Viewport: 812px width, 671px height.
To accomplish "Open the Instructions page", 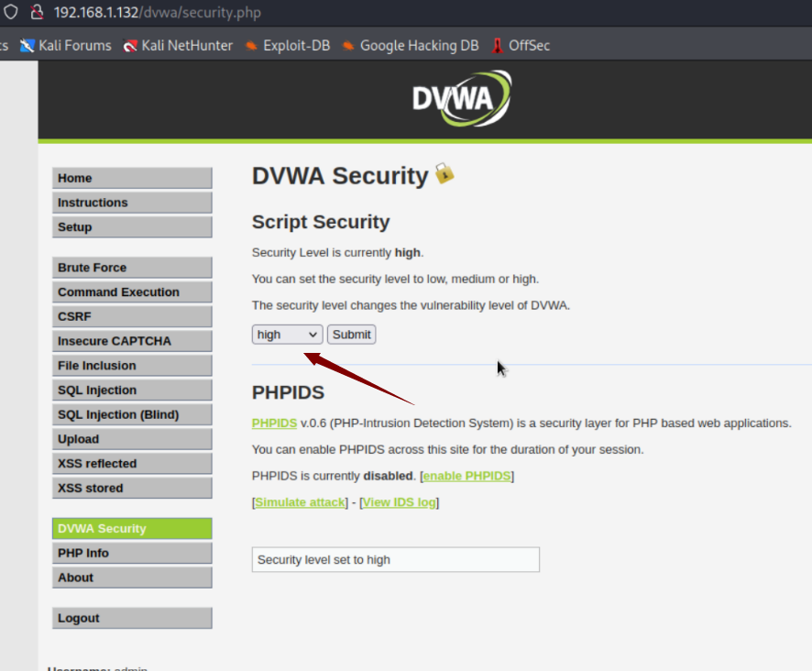I will coord(132,203).
